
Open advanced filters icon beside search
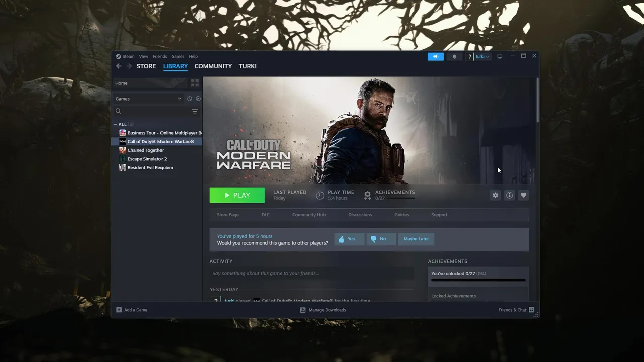(195, 111)
